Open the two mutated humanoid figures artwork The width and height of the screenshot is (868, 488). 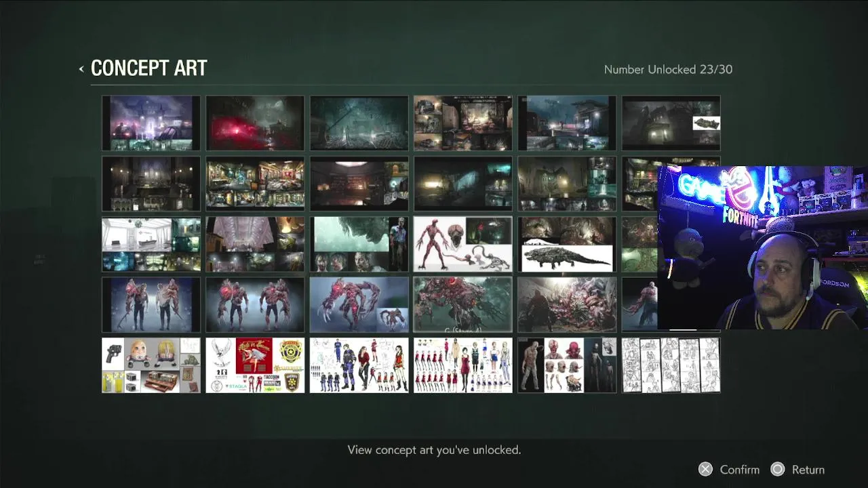151,305
